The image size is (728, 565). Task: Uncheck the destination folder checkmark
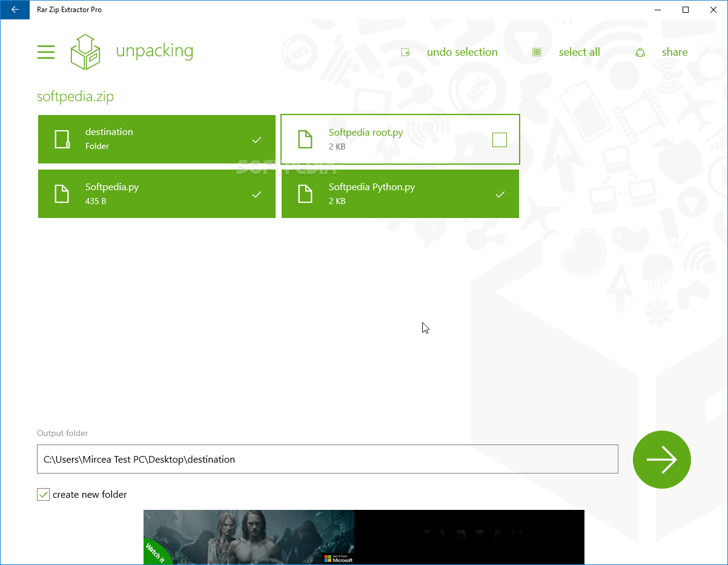257,140
